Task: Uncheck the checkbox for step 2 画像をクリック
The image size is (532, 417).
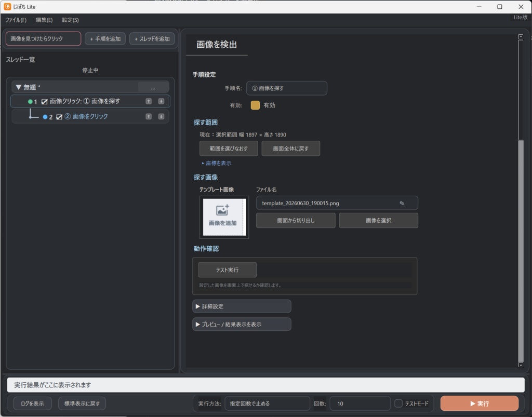Action: [x=59, y=117]
